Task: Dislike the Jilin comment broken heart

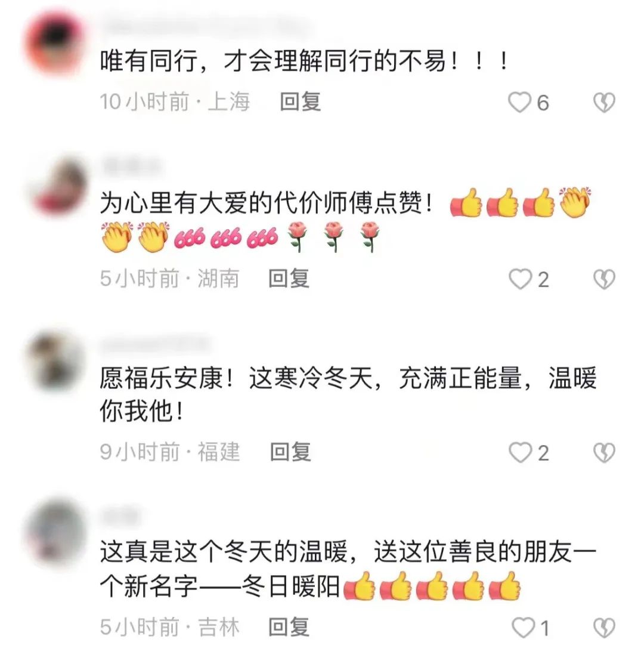Action: pyautogui.click(x=604, y=628)
